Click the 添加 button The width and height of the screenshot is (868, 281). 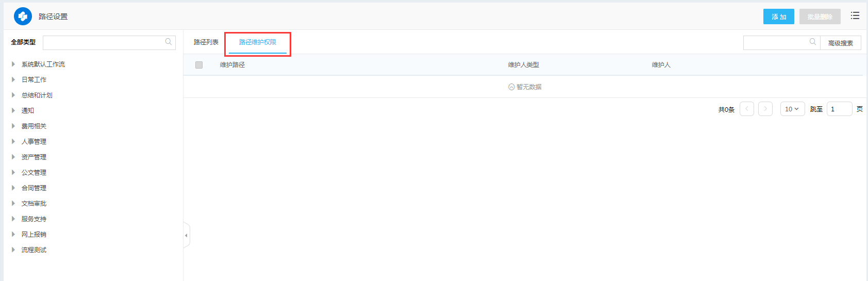(778, 16)
